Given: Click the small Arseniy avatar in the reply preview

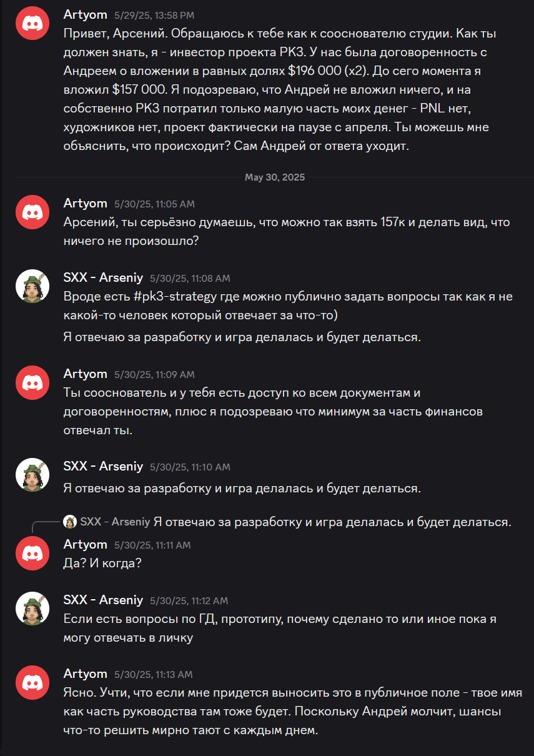Looking at the screenshot, I should [70, 522].
